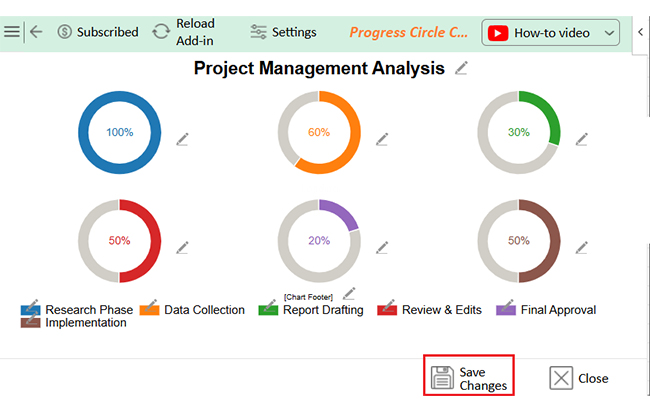Click the Subscribed button
650x412 pixels.
[98, 32]
